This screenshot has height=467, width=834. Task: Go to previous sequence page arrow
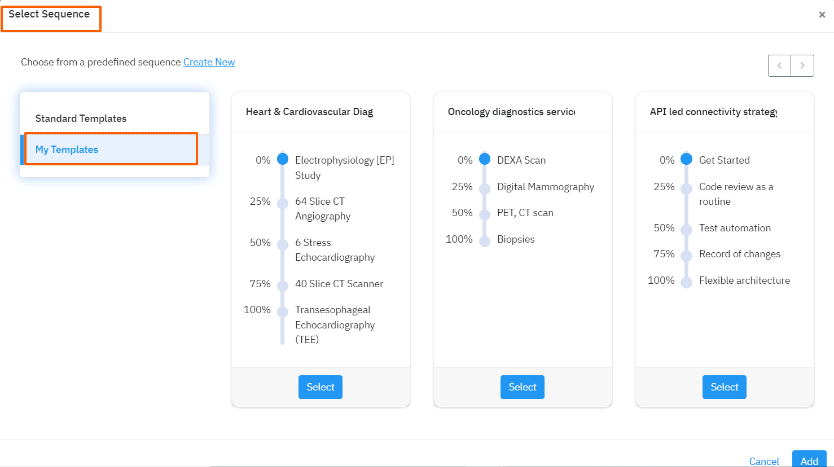[779, 65]
